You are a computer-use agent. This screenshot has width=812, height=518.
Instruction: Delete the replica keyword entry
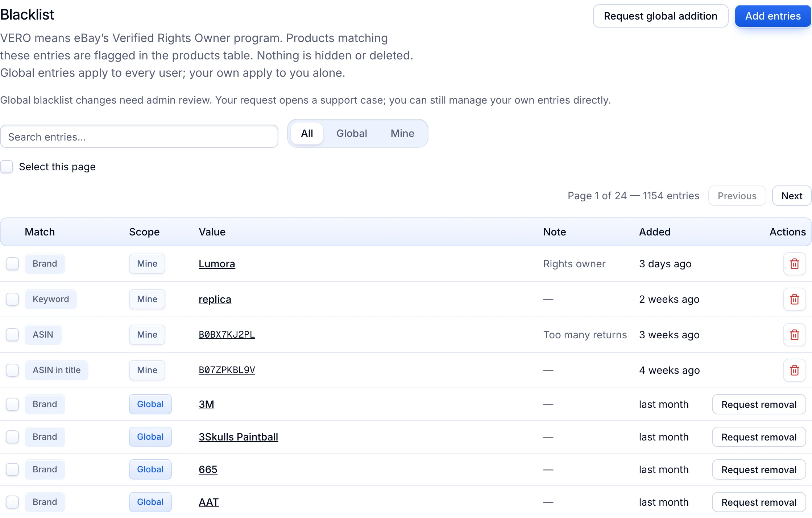[794, 299]
